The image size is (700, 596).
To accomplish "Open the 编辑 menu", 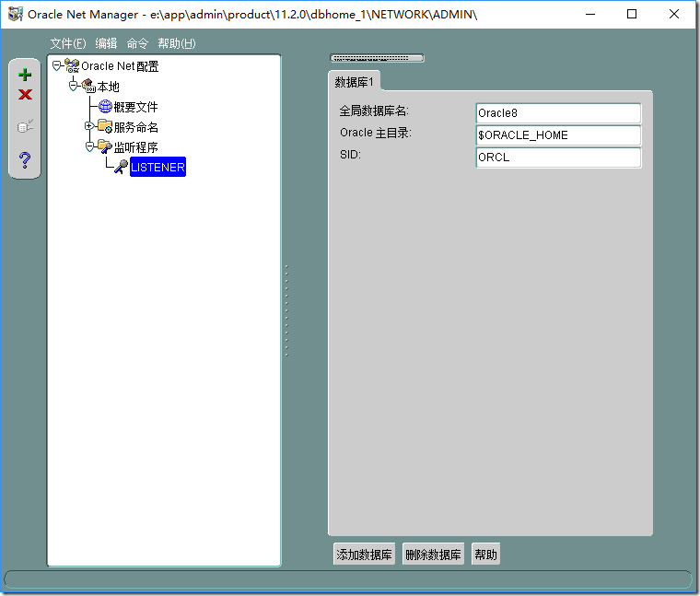I will click(x=106, y=43).
